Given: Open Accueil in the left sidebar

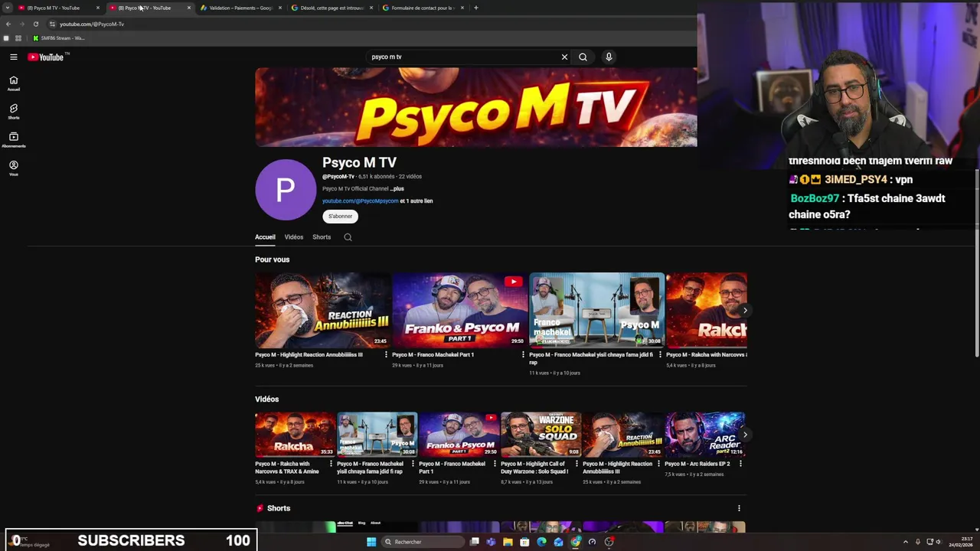Looking at the screenshot, I should [14, 83].
